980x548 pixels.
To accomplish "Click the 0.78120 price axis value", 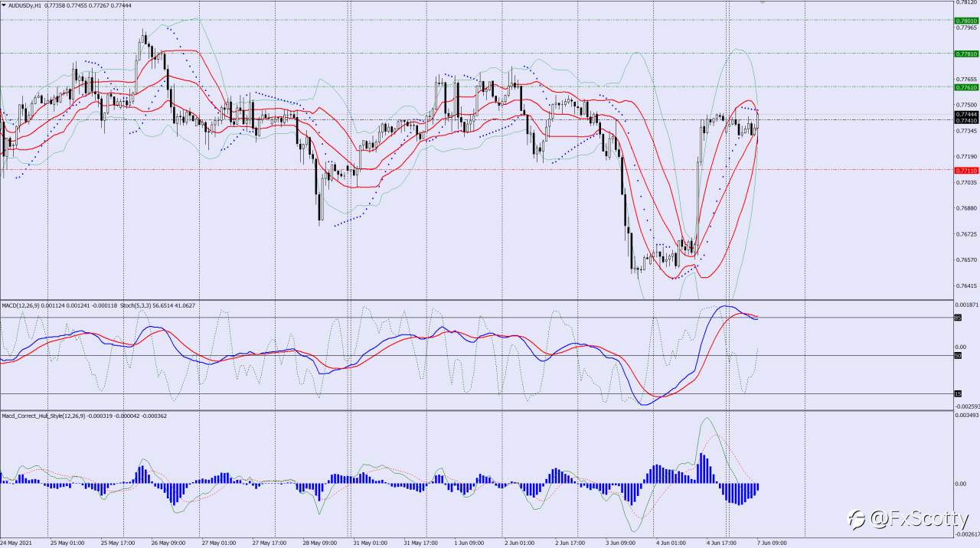I will click(x=967, y=2).
